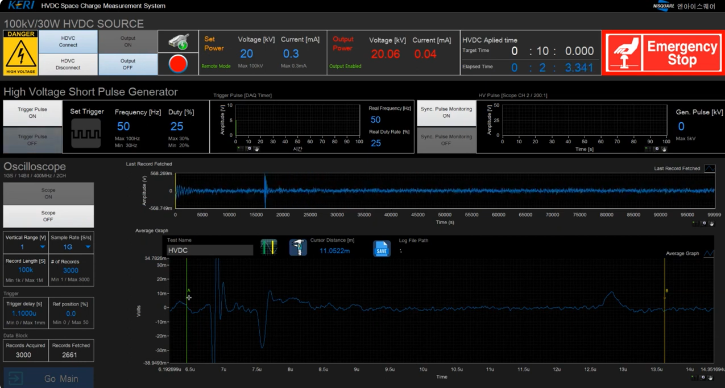Click the high voltage danger warning icon

20,53
